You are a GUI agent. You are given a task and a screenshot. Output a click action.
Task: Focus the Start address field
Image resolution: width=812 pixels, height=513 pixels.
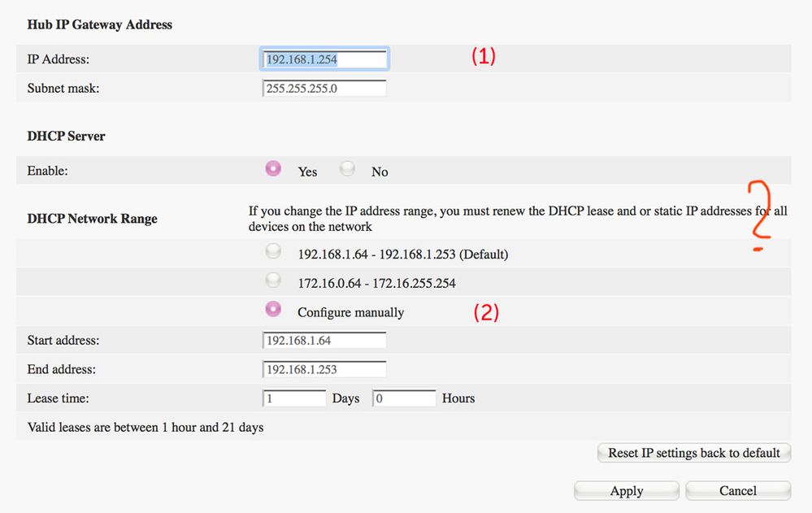[324, 341]
